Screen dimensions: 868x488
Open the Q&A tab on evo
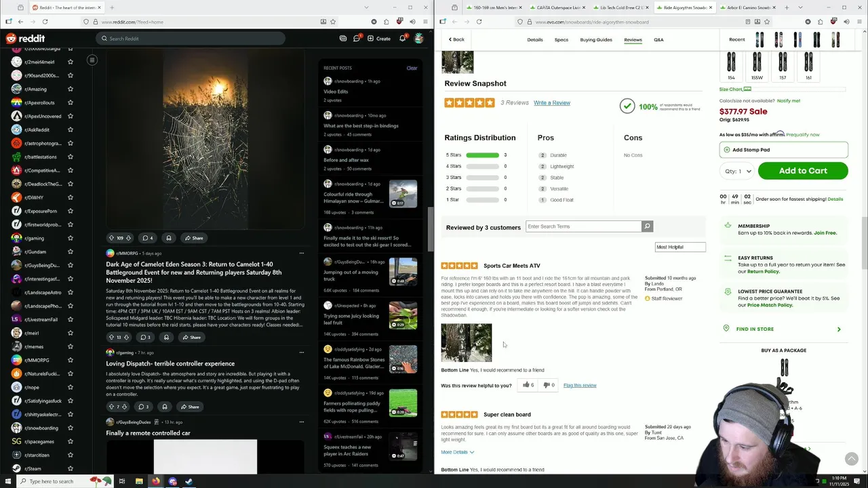pos(658,39)
